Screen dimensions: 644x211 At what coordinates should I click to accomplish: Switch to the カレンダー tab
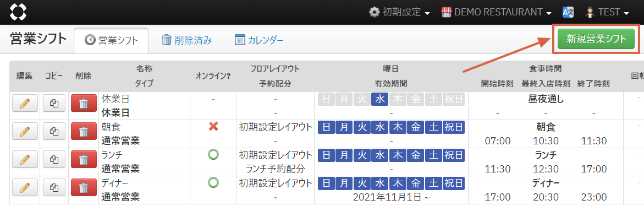258,40
